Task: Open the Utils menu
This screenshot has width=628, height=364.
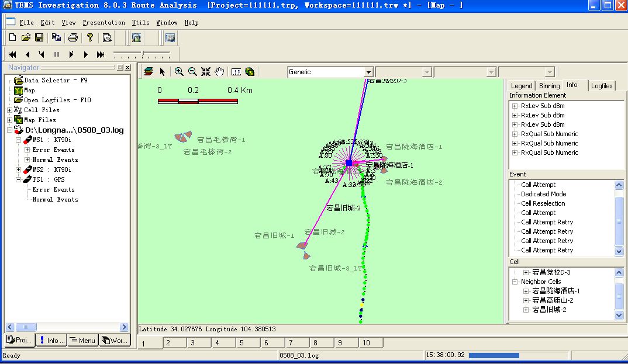Action: (140, 22)
